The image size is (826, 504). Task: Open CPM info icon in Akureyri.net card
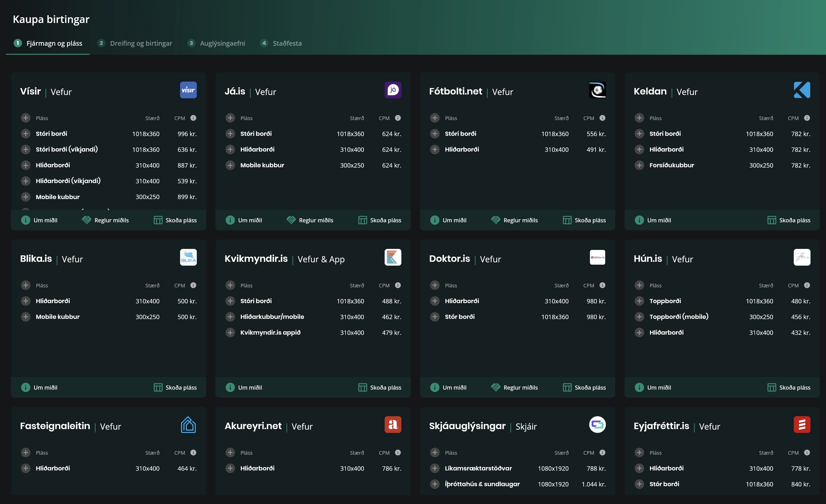398,452
